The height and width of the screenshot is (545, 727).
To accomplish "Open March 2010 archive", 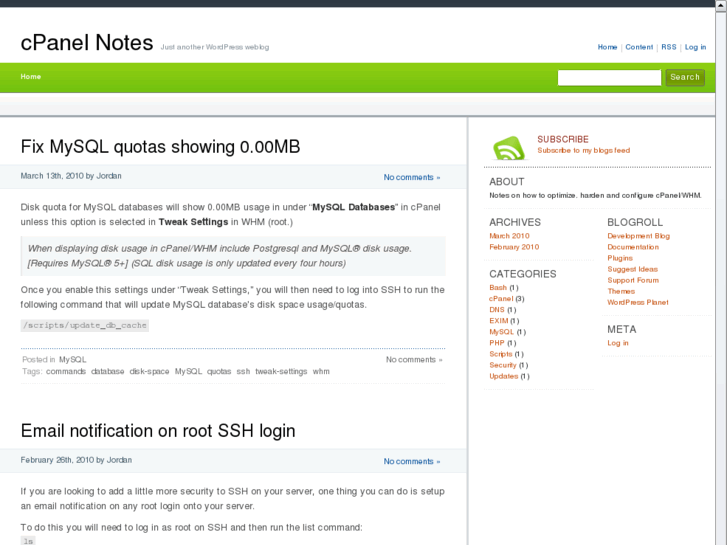I will click(x=509, y=236).
